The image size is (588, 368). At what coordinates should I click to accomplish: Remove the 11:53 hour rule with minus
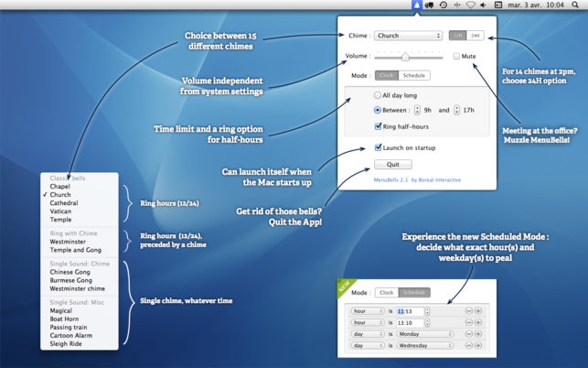[x=469, y=311]
